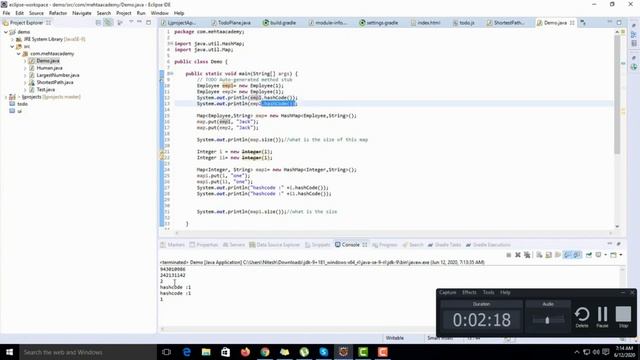Image resolution: width=640 pixels, height=360 pixels.
Task: Open Windows Start menu
Action: click(x=9, y=352)
